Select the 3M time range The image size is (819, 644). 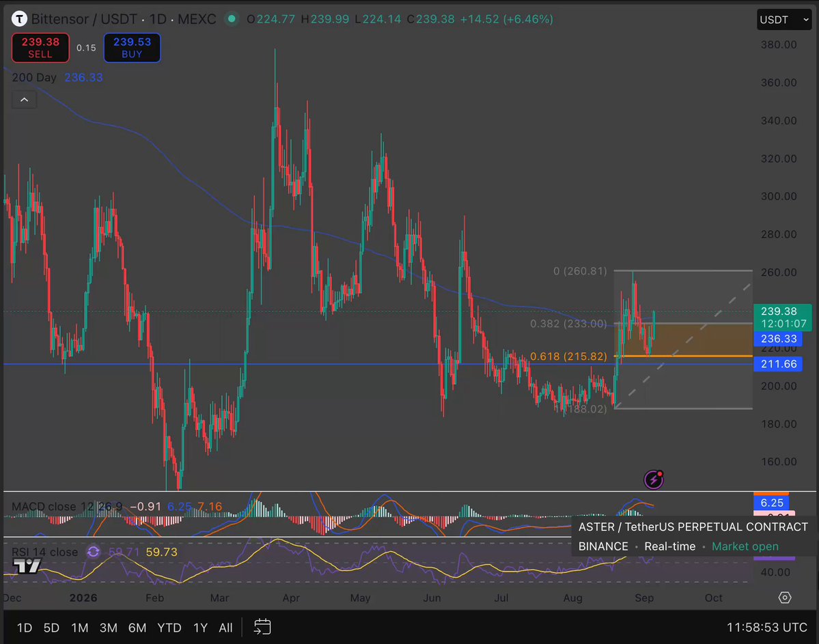[x=108, y=628]
